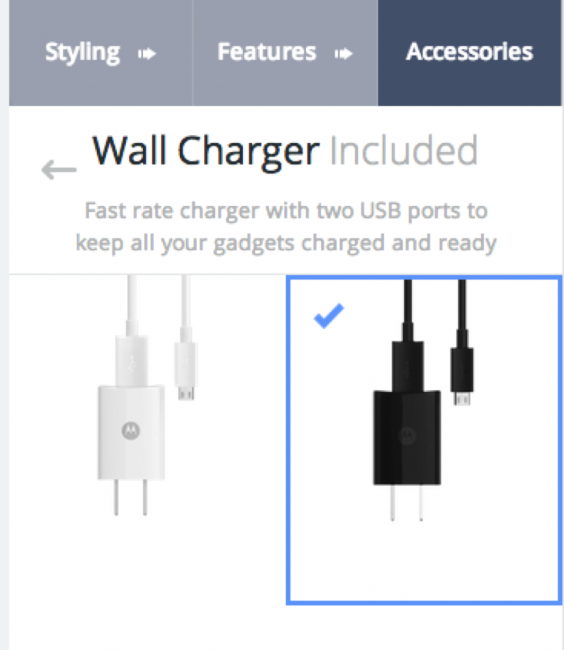Click the fast rate charger description text
Image resolution: width=564 pixels, height=650 pixels.
[286, 226]
